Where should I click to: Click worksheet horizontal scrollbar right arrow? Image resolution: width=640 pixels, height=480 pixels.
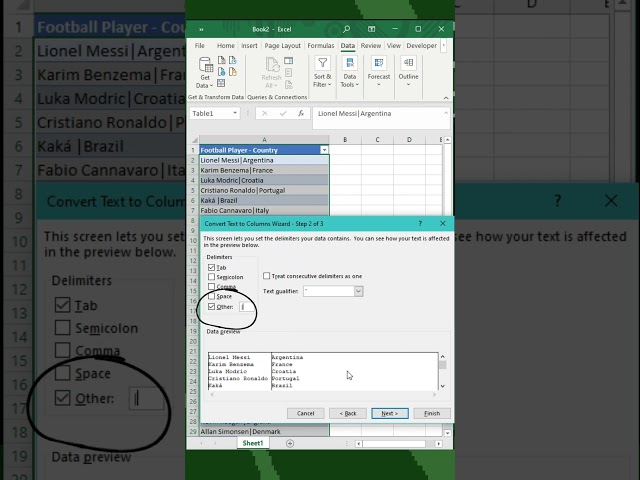click(439, 443)
